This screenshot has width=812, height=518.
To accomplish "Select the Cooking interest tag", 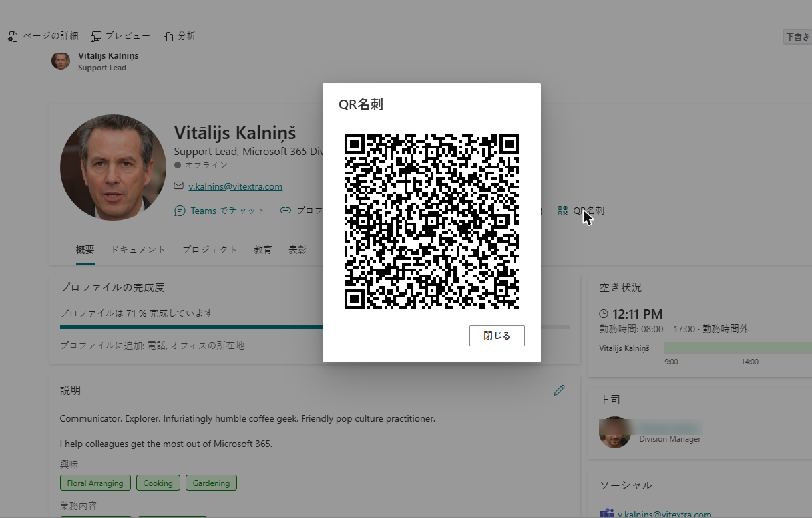I will click(x=158, y=483).
